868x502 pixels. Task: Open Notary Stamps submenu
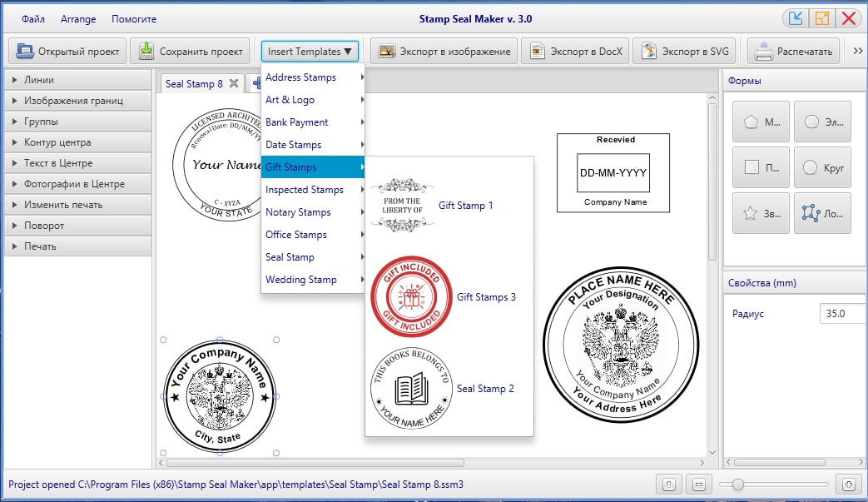[313, 212]
